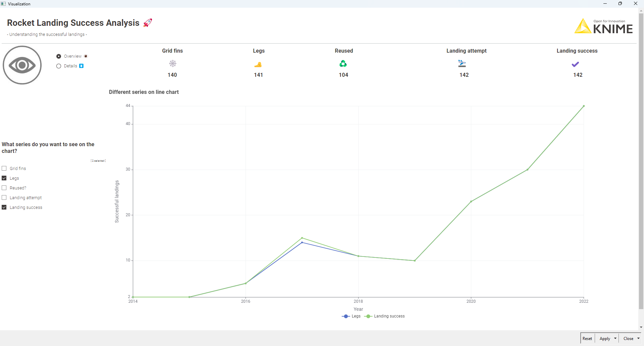Screen dimensions: 644x346
Task: Click the 2018 x-axis tick label
Action: (x=358, y=301)
